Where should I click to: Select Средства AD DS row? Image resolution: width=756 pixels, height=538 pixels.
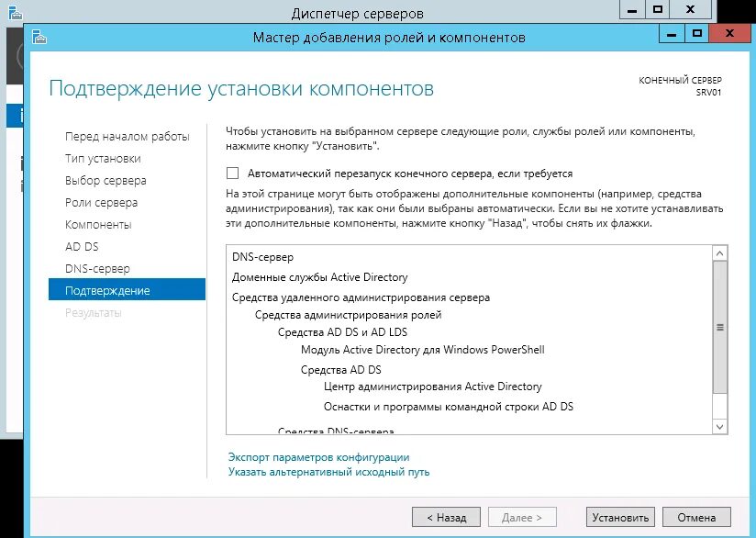pyautogui.click(x=341, y=370)
